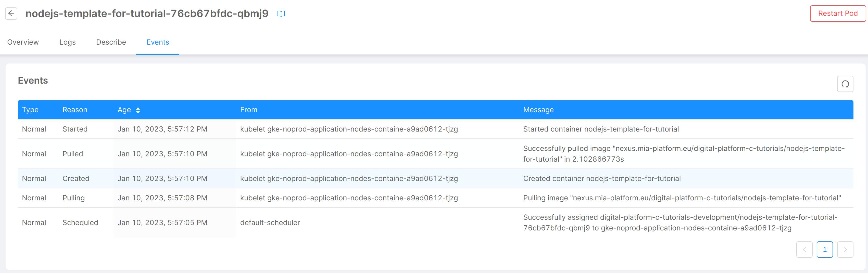Screen dimensions: 868x273
Task: Switch to the Overview tab
Action: pos(23,42)
